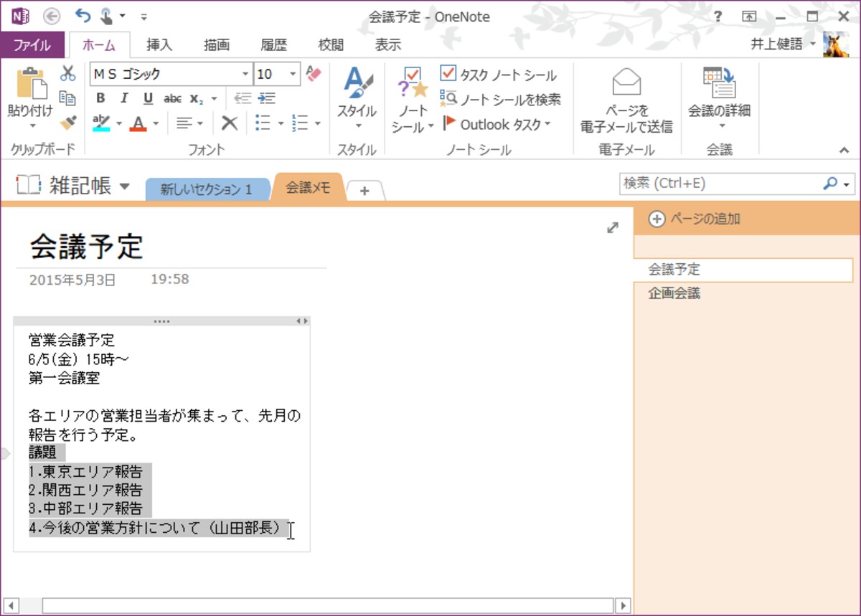
Task: Toggle italic formatting
Action: (124, 99)
